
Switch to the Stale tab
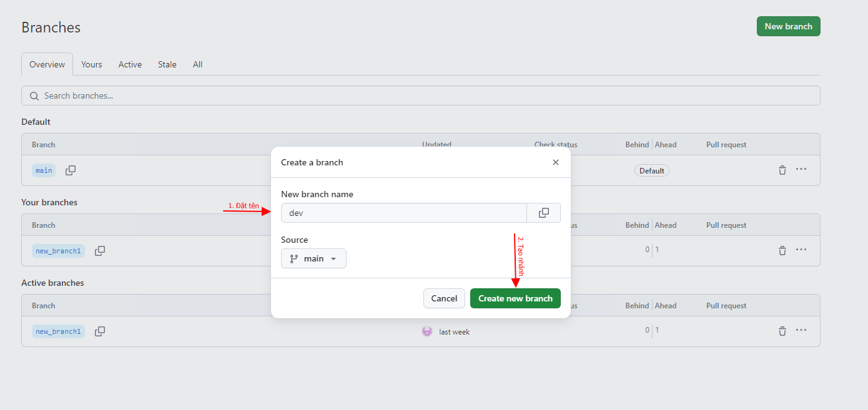(167, 64)
